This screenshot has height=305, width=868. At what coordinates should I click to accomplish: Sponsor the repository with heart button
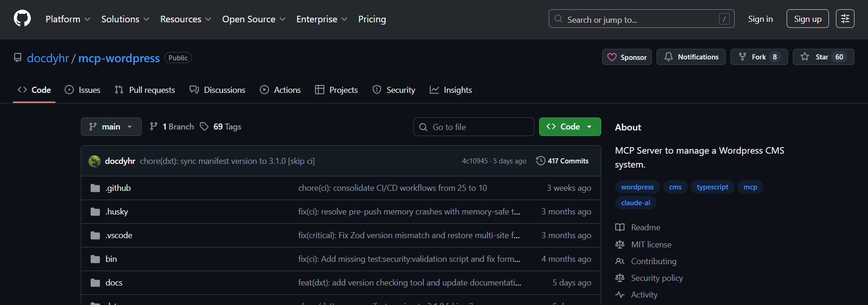[627, 57]
